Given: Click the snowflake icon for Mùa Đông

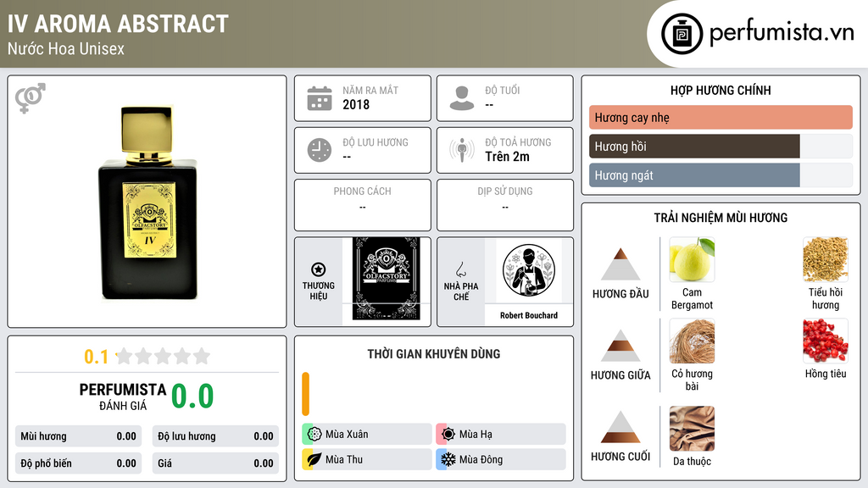Looking at the screenshot, I should pos(448,459).
